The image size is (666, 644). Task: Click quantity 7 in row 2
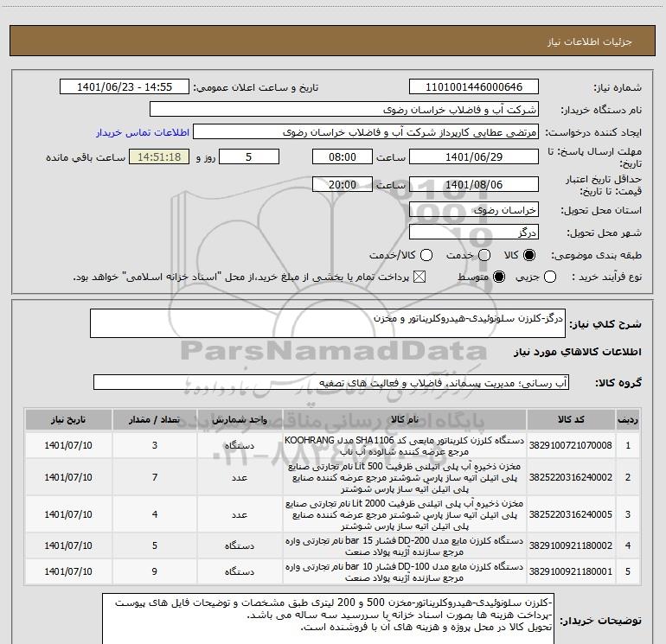(x=155, y=477)
